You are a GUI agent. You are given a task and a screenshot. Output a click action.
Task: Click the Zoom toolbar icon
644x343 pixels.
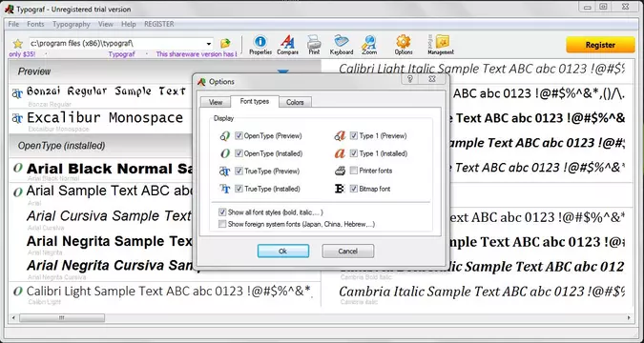tap(369, 45)
